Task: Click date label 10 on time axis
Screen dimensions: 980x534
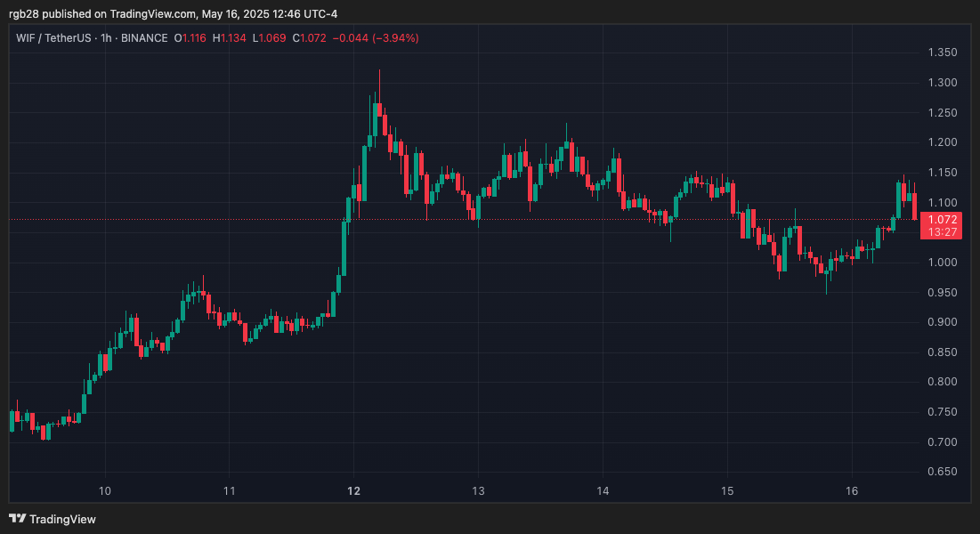Action: tap(105, 491)
